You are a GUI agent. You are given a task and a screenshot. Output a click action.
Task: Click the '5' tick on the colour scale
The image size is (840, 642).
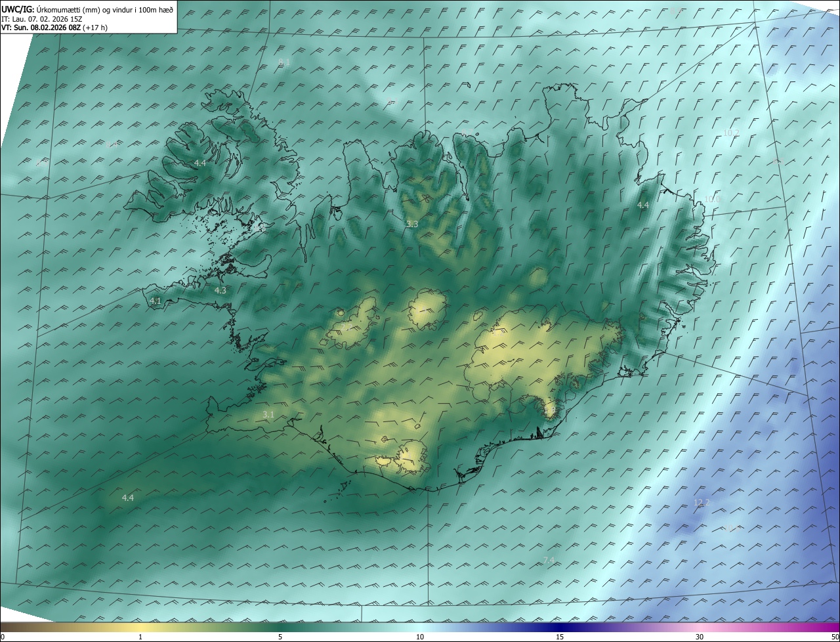click(x=280, y=637)
